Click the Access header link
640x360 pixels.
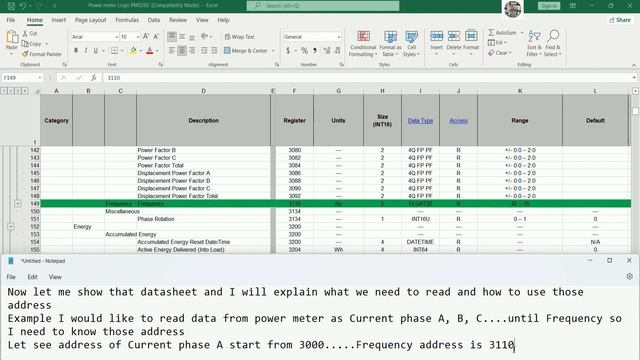[x=458, y=120]
